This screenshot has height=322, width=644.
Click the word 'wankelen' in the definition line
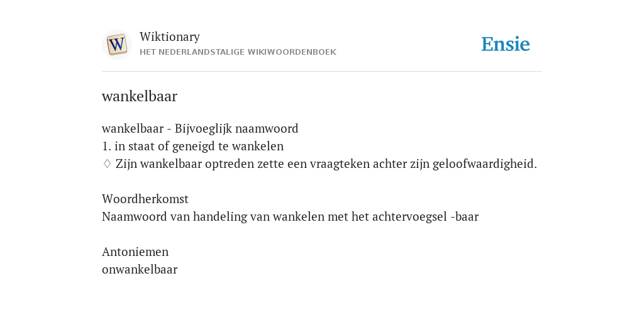(x=258, y=146)
